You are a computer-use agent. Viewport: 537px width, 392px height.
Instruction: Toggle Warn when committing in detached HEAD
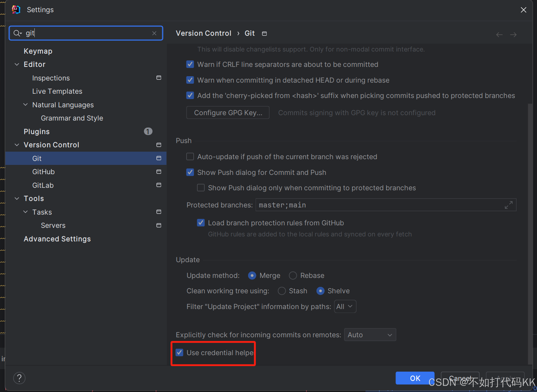[x=190, y=80]
